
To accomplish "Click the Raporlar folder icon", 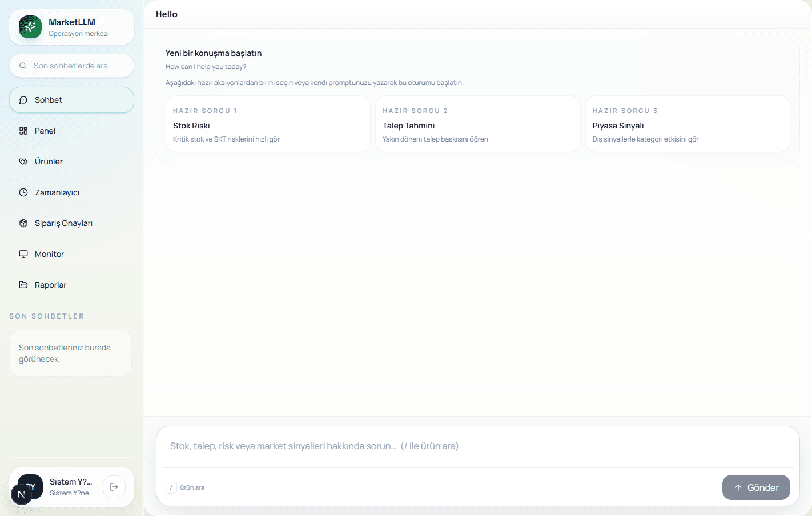I will [23, 285].
